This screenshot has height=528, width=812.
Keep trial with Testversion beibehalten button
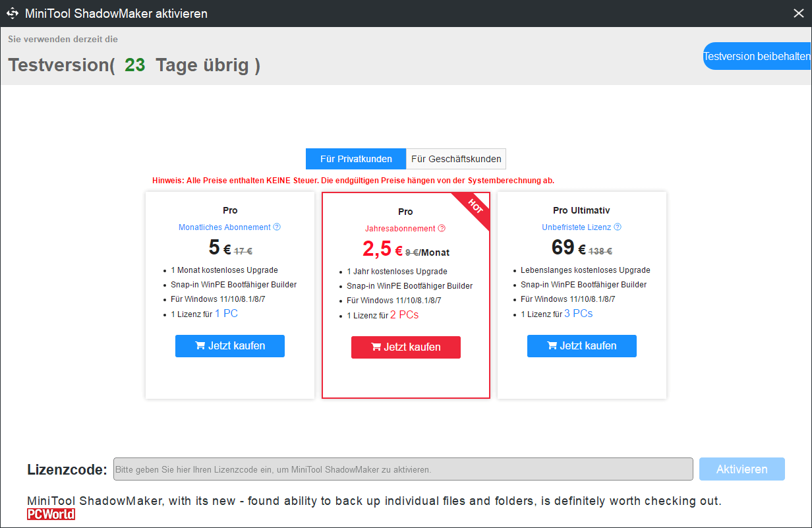[757, 56]
